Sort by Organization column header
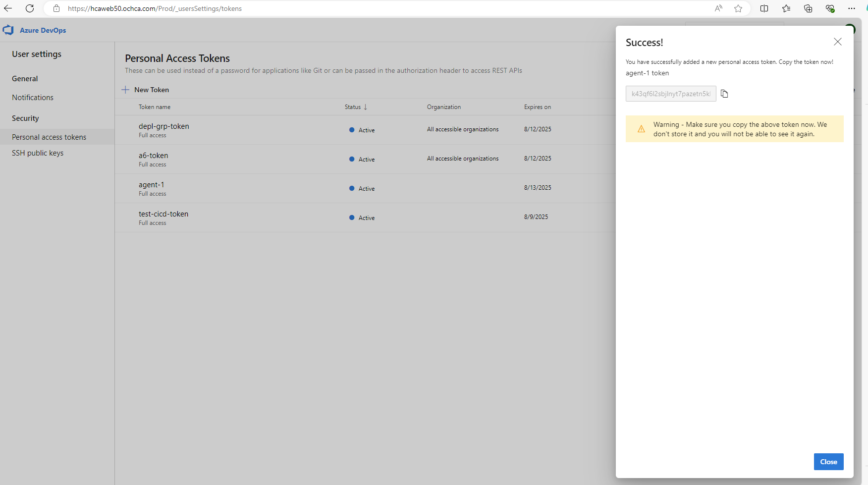Viewport: 868px width, 485px height. (x=444, y=107)
